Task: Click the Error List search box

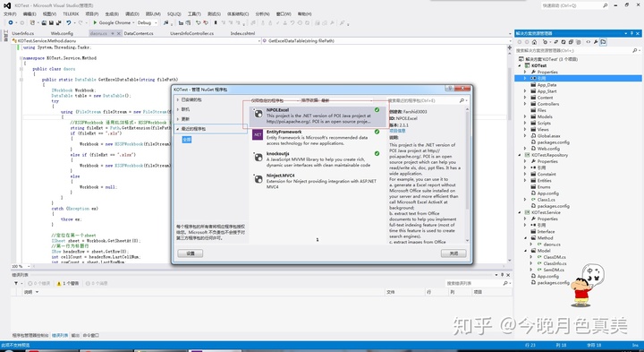Action: click(478, 283)
